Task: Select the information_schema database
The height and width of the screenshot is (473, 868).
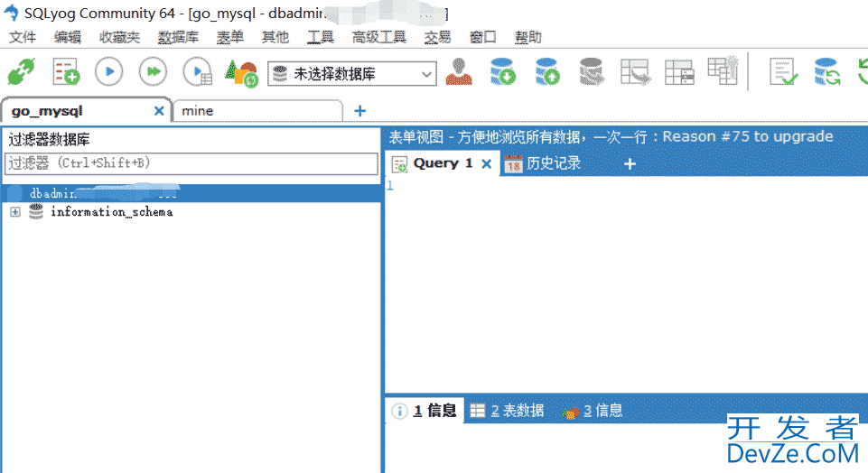Action: point(111,212)
